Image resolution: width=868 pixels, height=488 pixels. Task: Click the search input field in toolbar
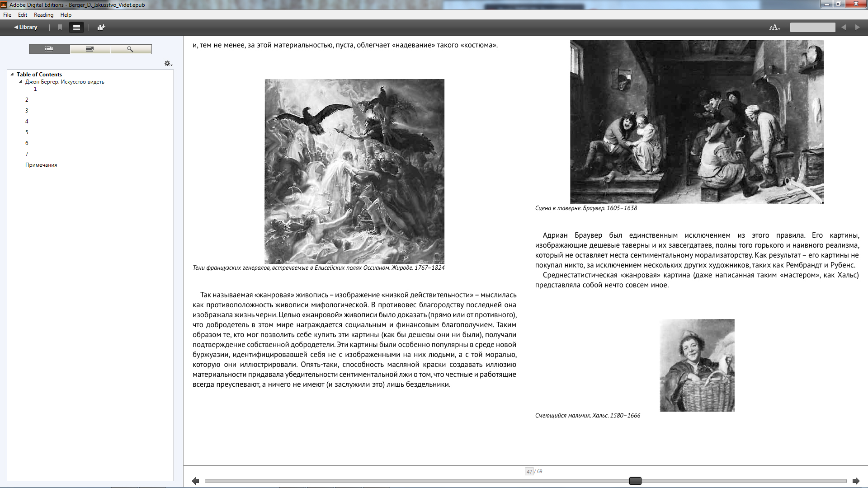[x=812, y=27]
